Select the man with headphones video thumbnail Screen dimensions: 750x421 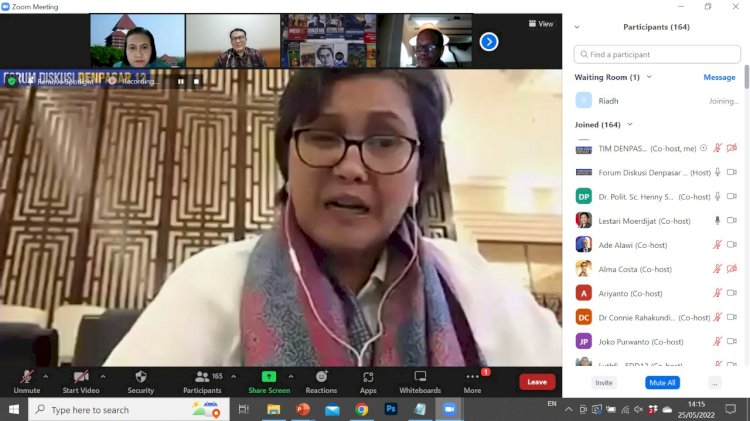pyautogui.click(x=424, y=41)
